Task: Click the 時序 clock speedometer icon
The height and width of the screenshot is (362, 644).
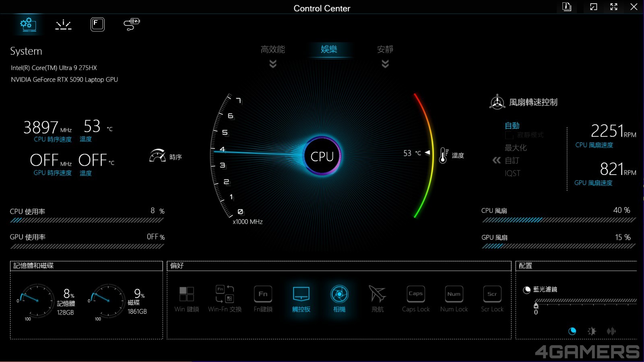Action: [x=157, y=156]
